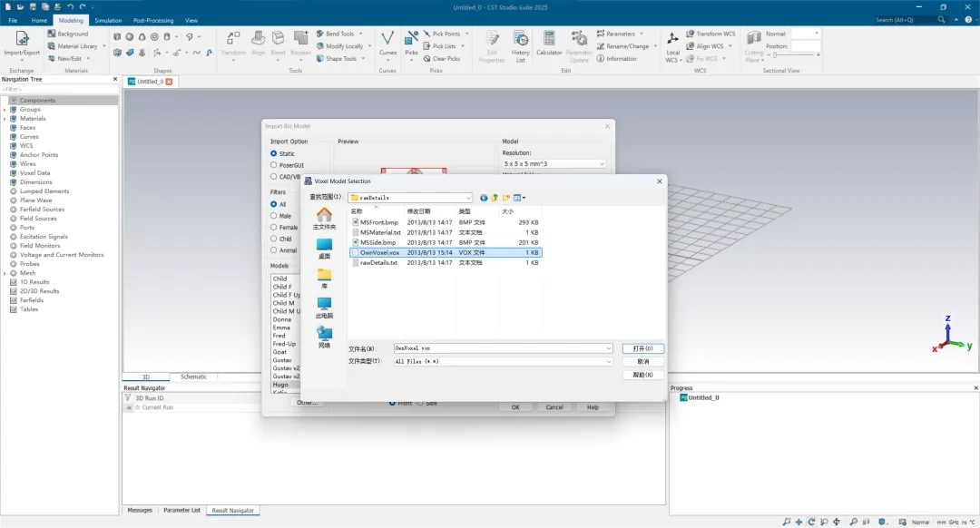The width and height of the screenshot is (980, 528).
Task: Open the look-in folder dropdown
Action: [410, 198]
